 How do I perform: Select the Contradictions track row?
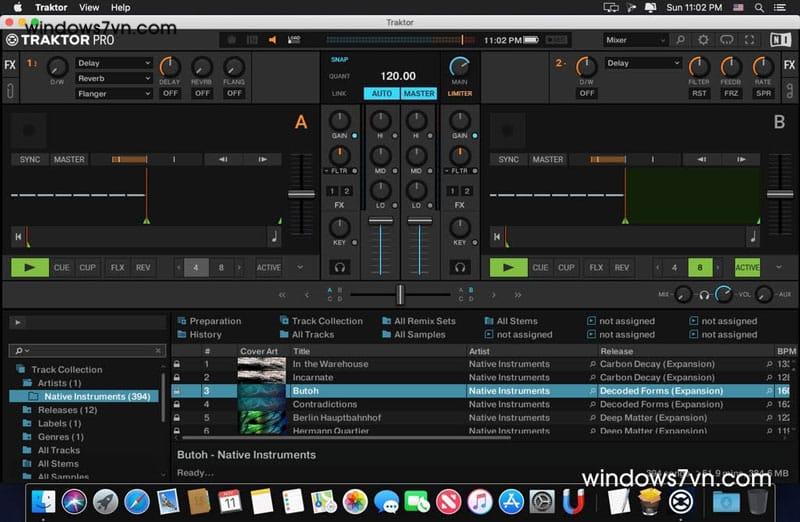481,404
